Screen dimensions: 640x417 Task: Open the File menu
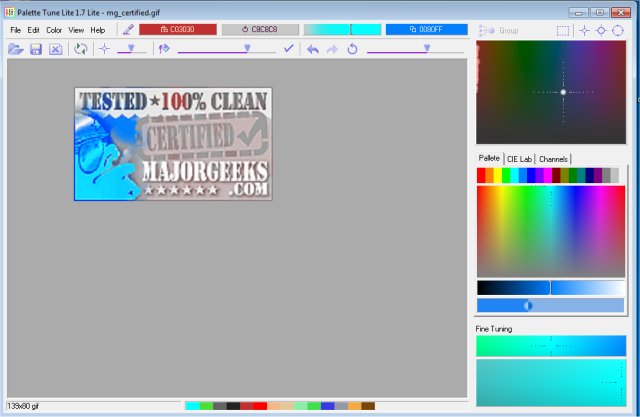[x=16, y=30]
